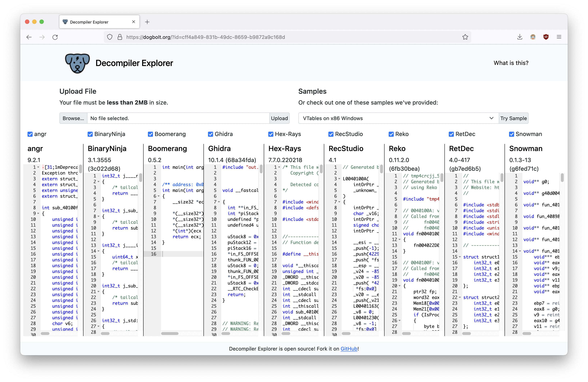This screenshot has height=382, width=588.
Task: Toggle the RecStudio checkbox
Action: pyautogui.click(x=331, y=134)
